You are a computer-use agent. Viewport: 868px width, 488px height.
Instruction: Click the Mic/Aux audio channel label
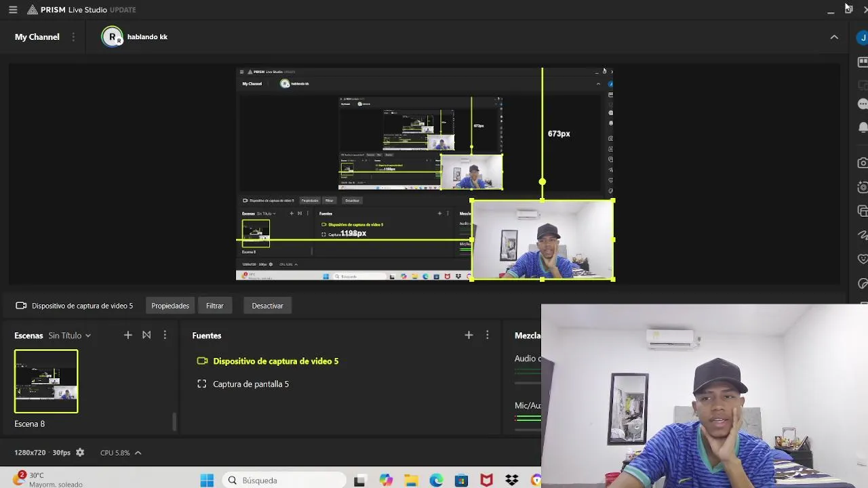(528, 405)
